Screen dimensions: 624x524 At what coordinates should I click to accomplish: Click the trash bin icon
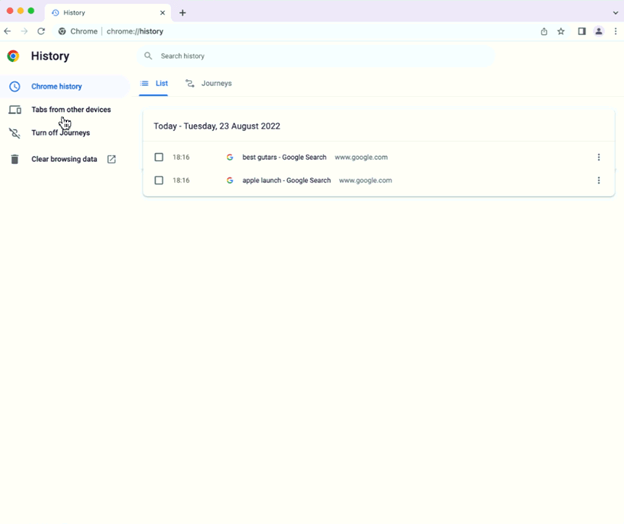point(15,159)
